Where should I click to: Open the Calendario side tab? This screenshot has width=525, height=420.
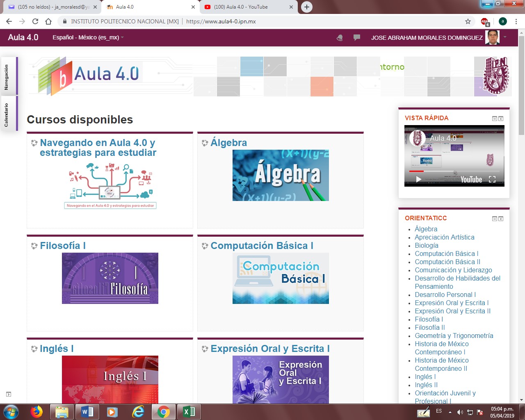point(9,114)
